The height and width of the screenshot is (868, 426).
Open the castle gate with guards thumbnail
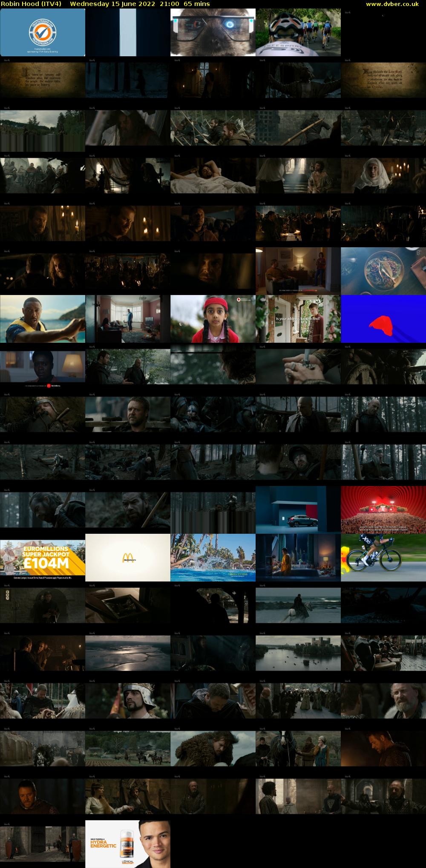pyautogui.click(x=43, y=844)
